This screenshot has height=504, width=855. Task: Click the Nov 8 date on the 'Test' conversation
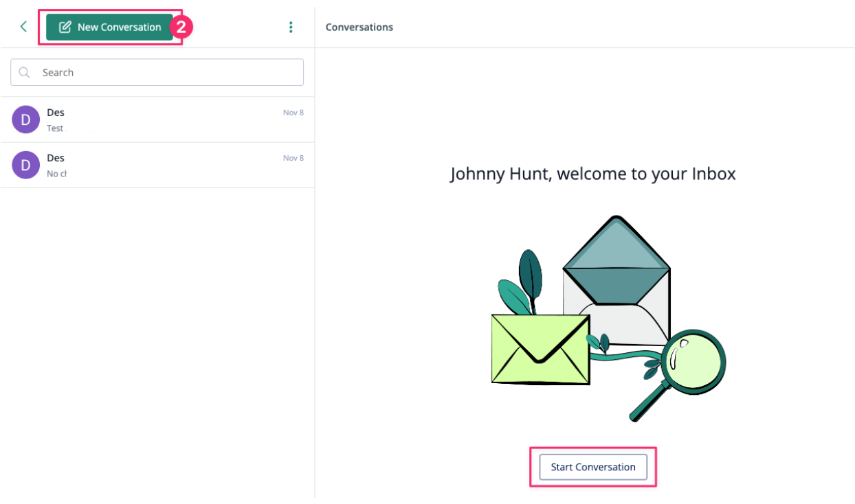point(293,113)
